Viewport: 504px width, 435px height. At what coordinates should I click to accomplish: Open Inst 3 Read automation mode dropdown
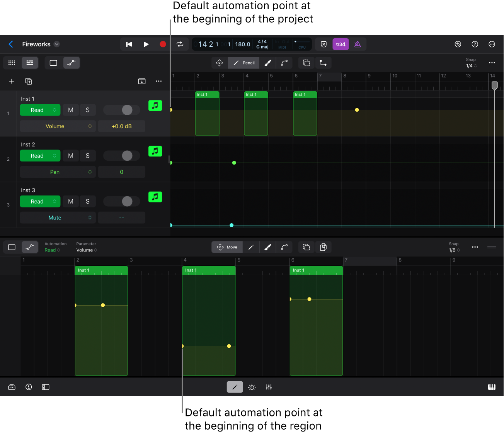[x=40, y=201]
